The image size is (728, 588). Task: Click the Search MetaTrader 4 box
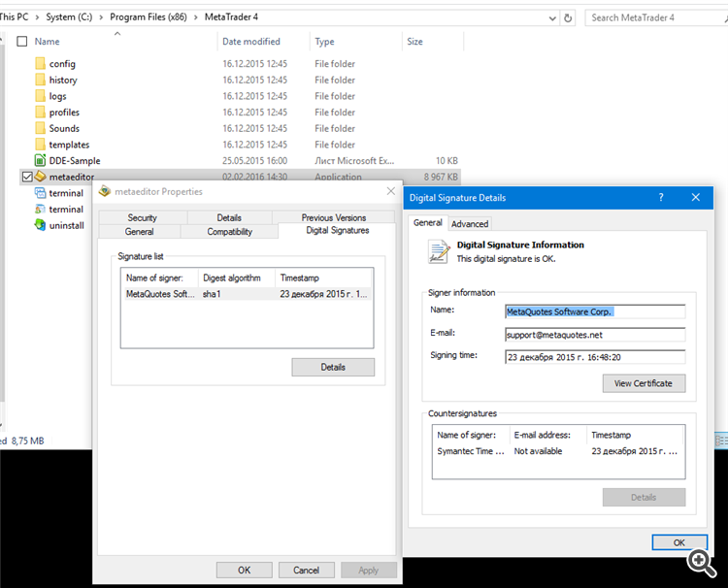(654, 17)
